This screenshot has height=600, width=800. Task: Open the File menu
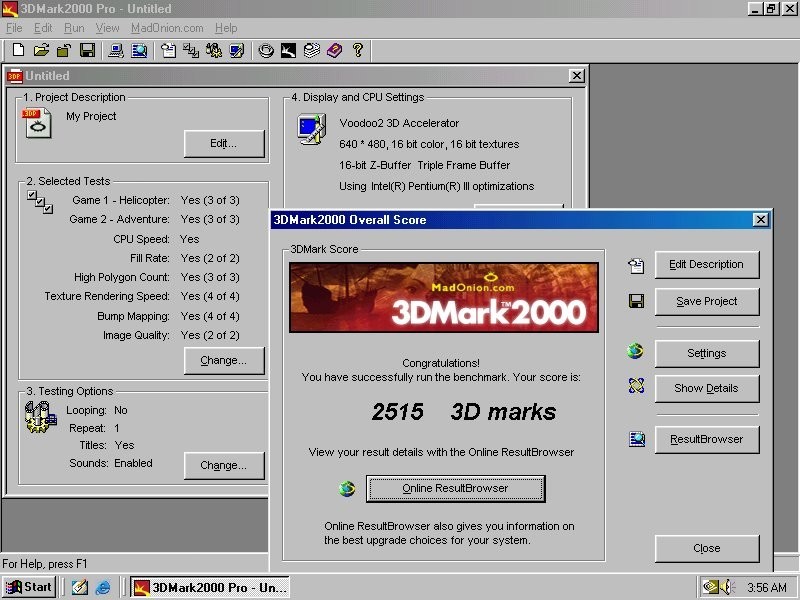pos(14,28)
